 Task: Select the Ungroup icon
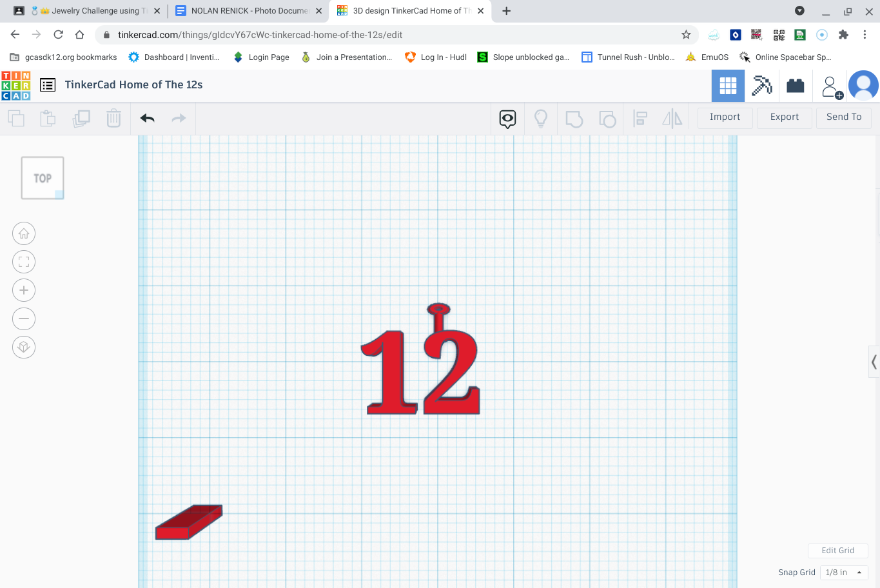607,119
